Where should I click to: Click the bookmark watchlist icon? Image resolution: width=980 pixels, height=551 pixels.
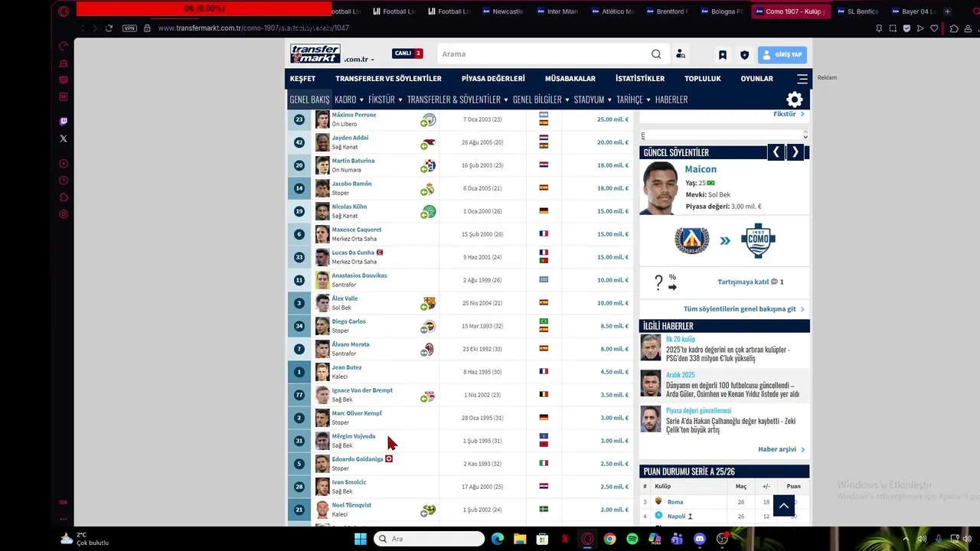point(722,55)
